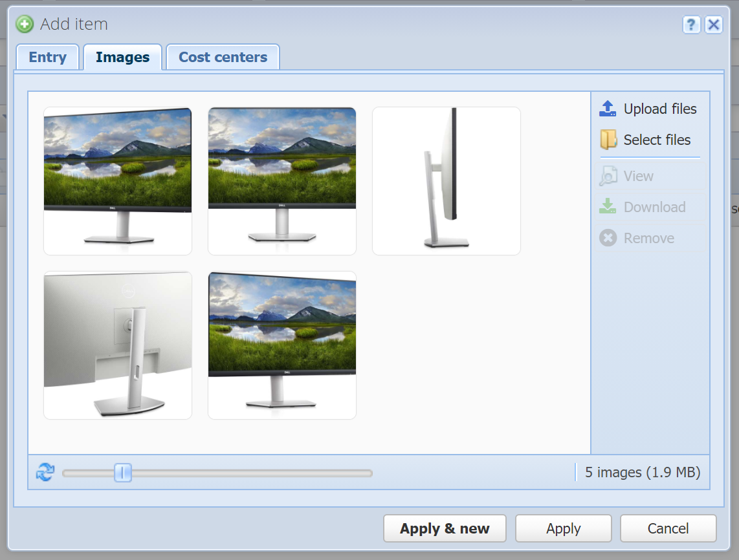Click the green plus Add item icon
Viewport: 739px width, 560px height.
(25, 24)
